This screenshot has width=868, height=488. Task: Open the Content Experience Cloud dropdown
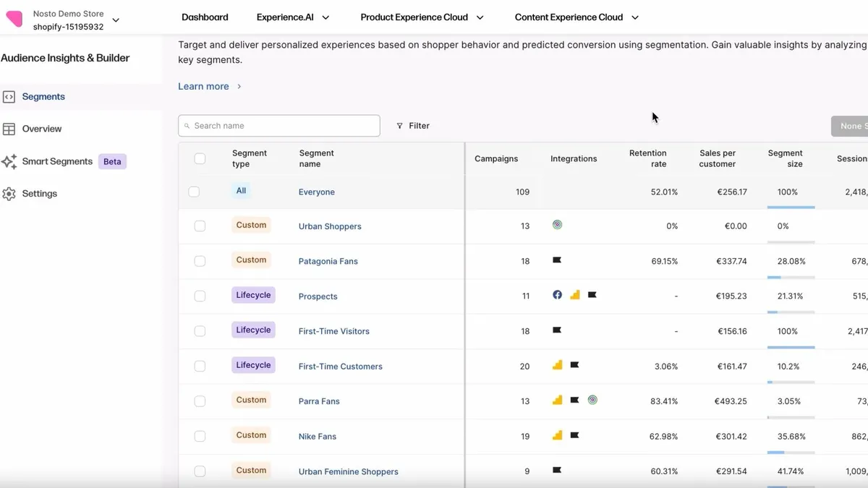coord(576,17)
